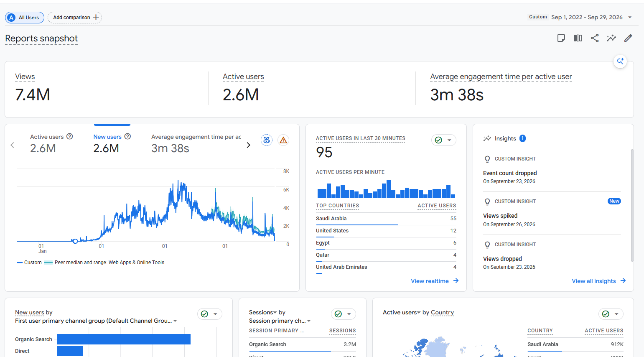Click the Direct bar in channel chart

coord(70,351)
